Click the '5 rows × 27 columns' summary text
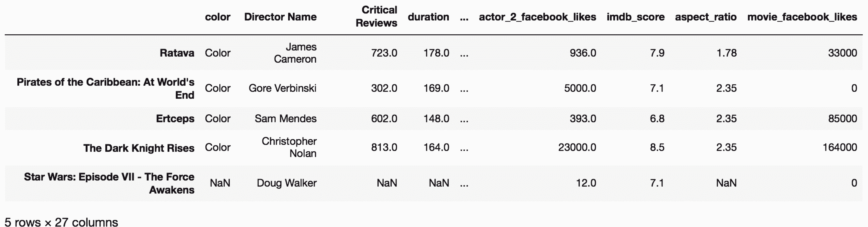Image resolution: width=868 pixels, height=227 pixels. [x=61, y=222]
